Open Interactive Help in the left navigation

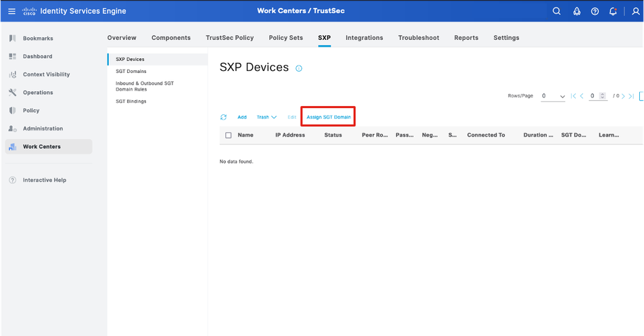coord(45,180)
